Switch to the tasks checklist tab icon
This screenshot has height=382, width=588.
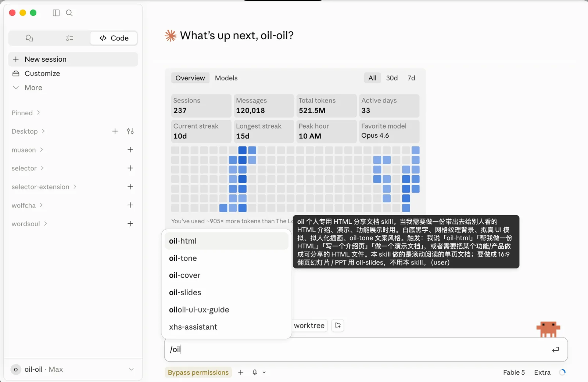point(69,38)
